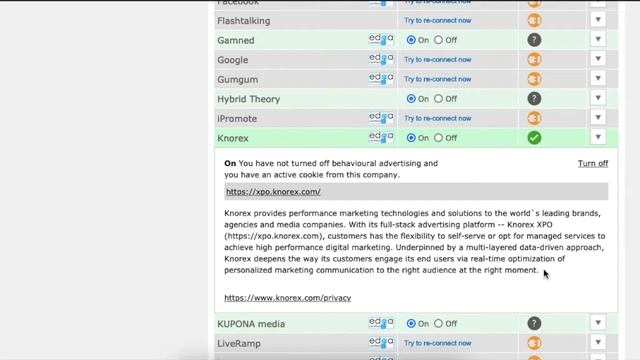Click Try to re-connect now for Google
640x360 pixels.
(438, 60)
